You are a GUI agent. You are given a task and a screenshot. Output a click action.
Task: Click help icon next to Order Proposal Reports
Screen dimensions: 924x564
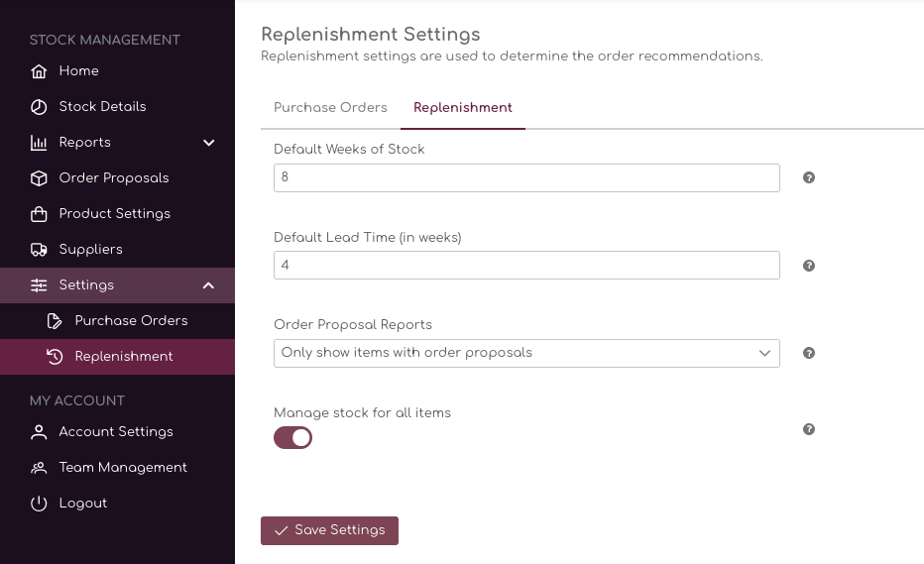point(809,353)
